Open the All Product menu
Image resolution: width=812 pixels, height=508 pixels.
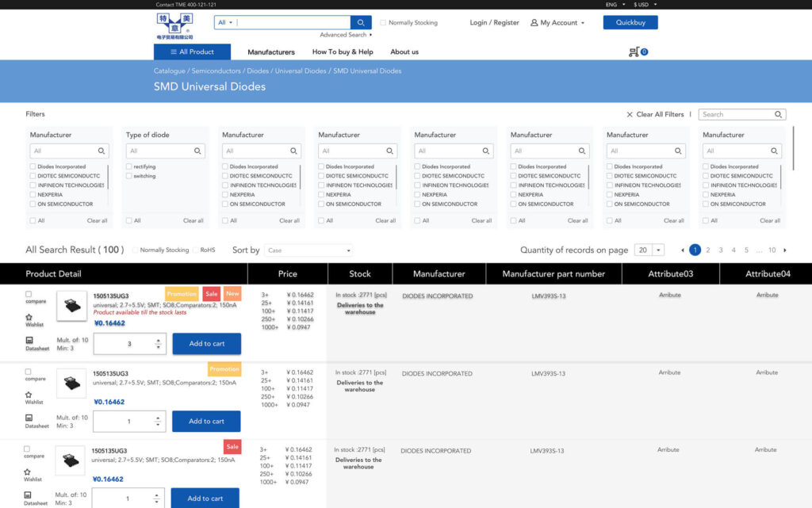[192, 52]
